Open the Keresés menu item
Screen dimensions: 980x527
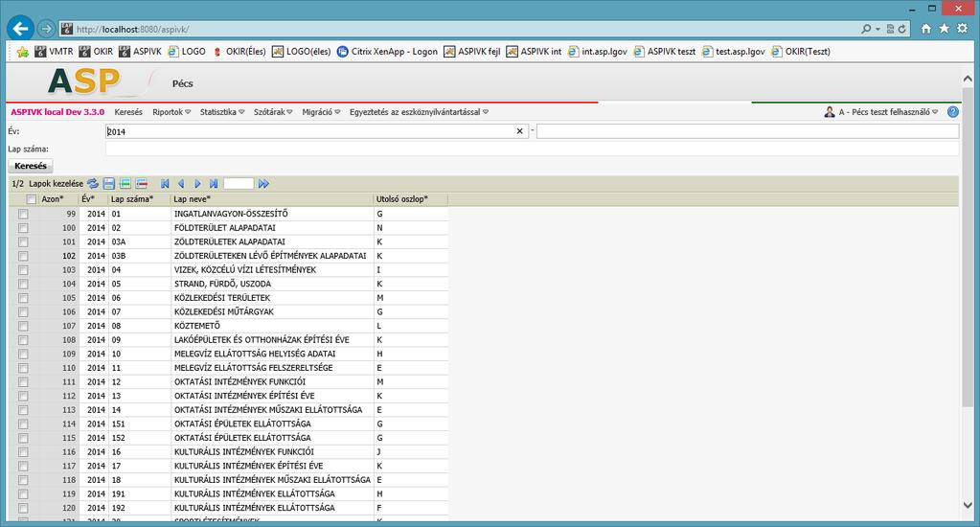coord(128,112)
